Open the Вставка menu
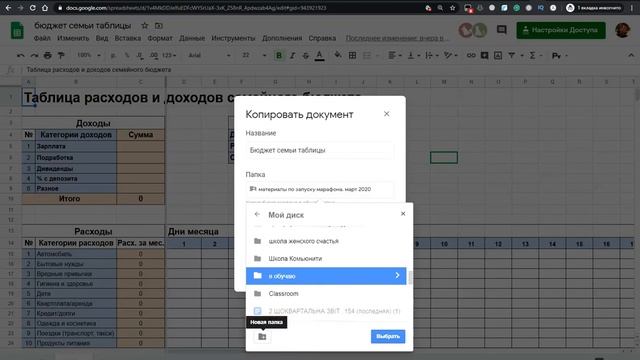Image resolution: width=640 pixels, height=360 pixels. [128, 38]
